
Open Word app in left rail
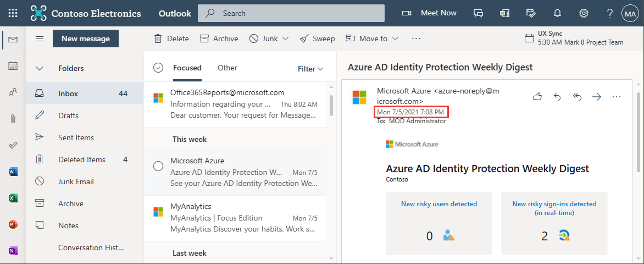point(13,172)
